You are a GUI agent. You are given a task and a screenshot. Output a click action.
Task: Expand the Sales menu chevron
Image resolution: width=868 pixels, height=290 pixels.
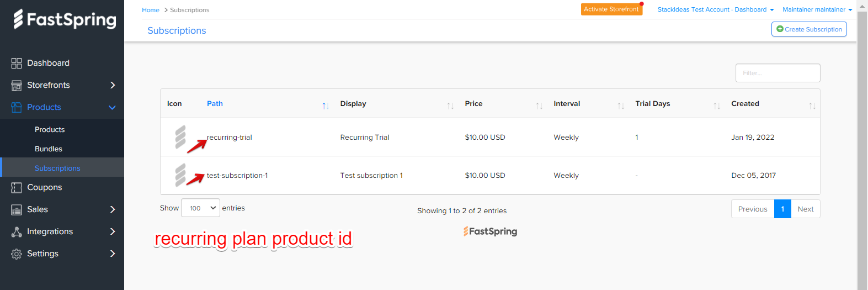point(113,209)
